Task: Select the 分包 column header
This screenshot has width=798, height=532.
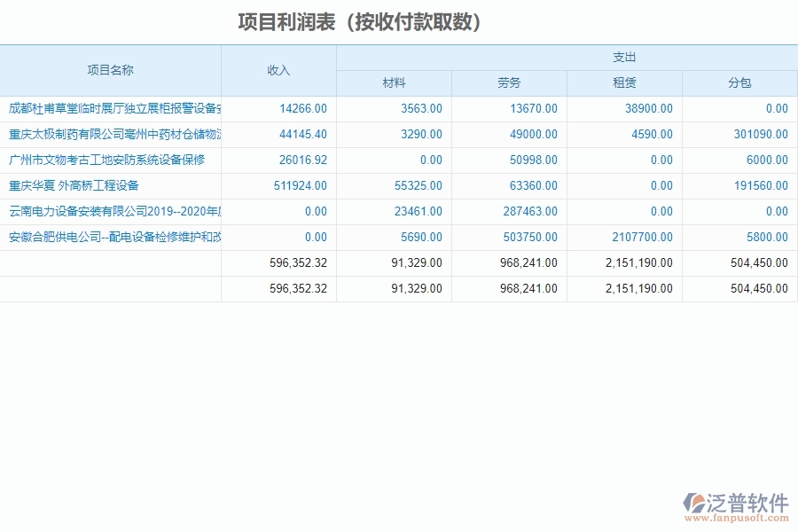Action: click(739, 83)
